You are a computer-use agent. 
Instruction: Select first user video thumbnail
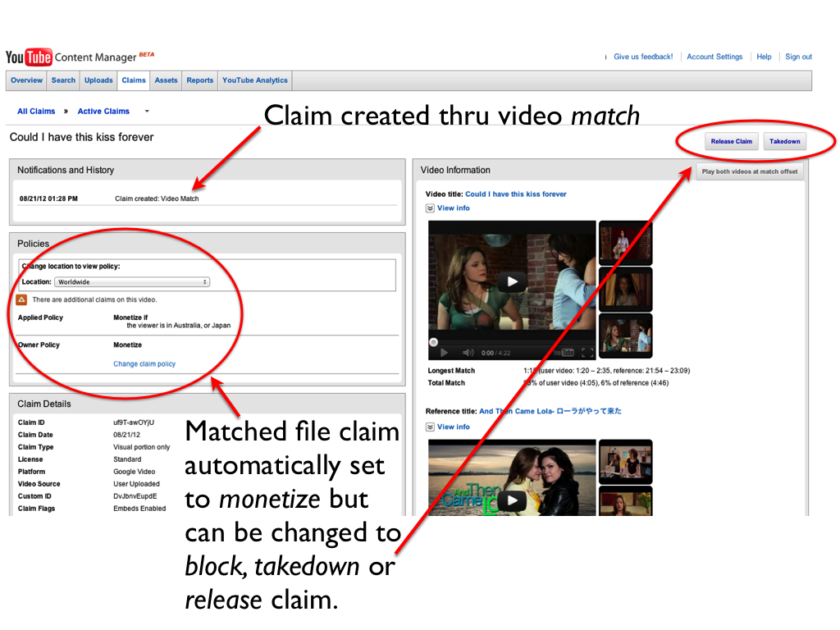click(625, 243)
